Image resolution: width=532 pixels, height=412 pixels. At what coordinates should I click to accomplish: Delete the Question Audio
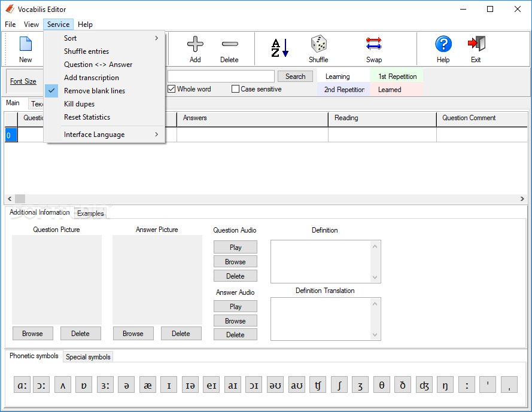pos(235,276)
